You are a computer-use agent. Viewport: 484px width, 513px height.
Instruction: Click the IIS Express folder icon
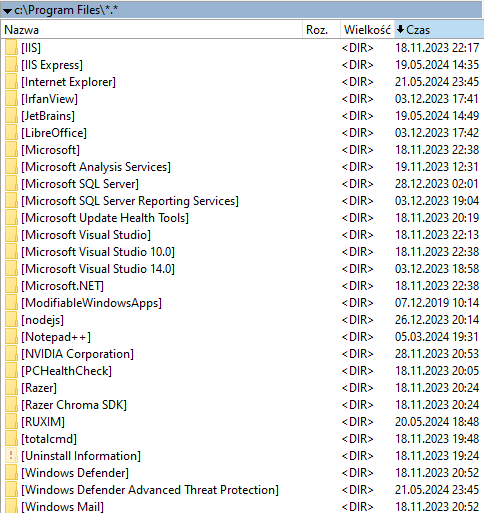pyautogui.click(x=11, y=65)
